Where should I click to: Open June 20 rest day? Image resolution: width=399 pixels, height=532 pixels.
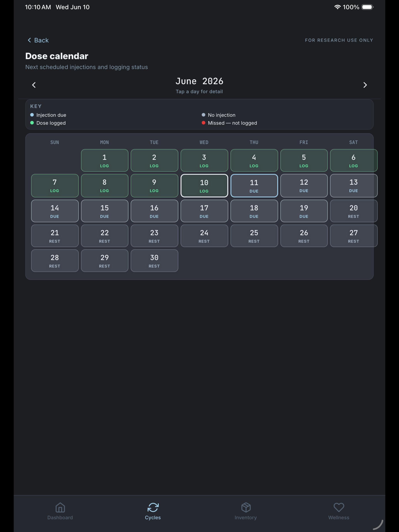click(x=354, y=211)
